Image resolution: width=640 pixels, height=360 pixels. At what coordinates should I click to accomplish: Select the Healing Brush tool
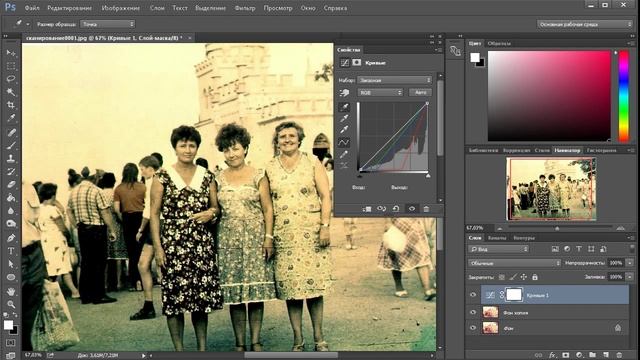11,132
